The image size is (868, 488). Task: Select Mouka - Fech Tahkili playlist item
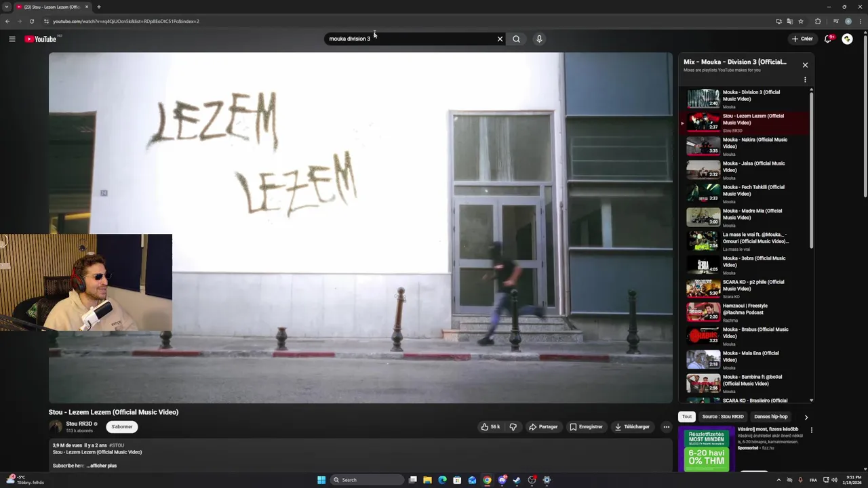(745, 194)
